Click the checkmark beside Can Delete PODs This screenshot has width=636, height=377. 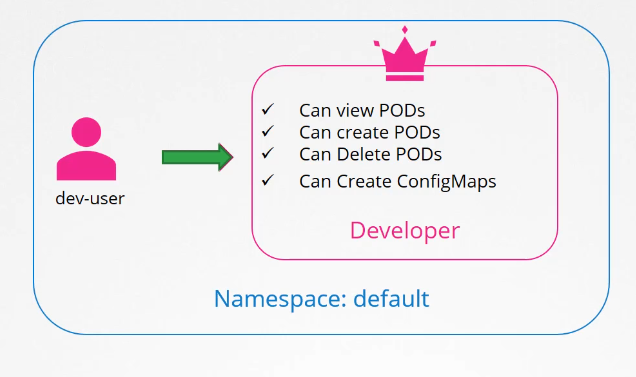pyautogui.click(x=268, y=153)
